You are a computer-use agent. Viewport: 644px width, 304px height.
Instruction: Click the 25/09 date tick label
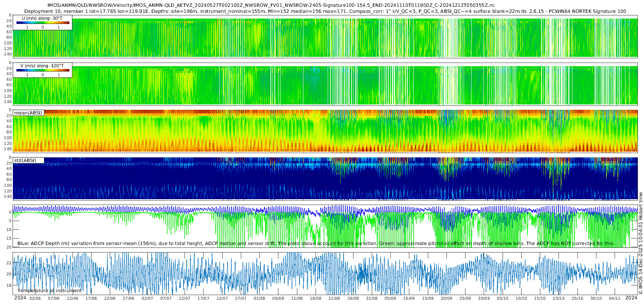pos(465,298)
